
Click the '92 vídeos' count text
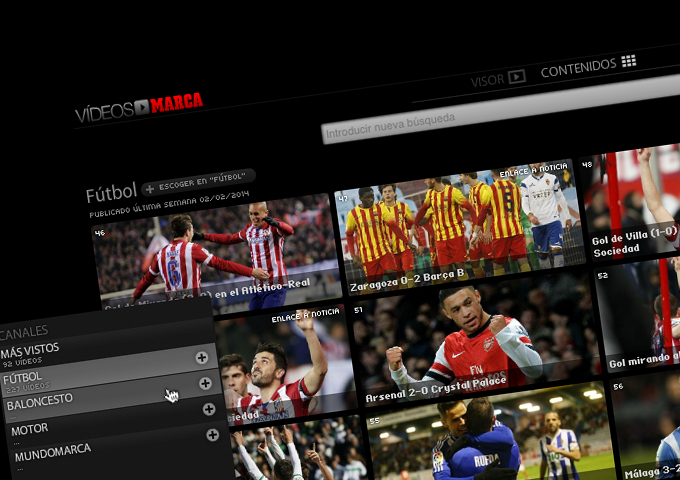click(x=22, y=362)
